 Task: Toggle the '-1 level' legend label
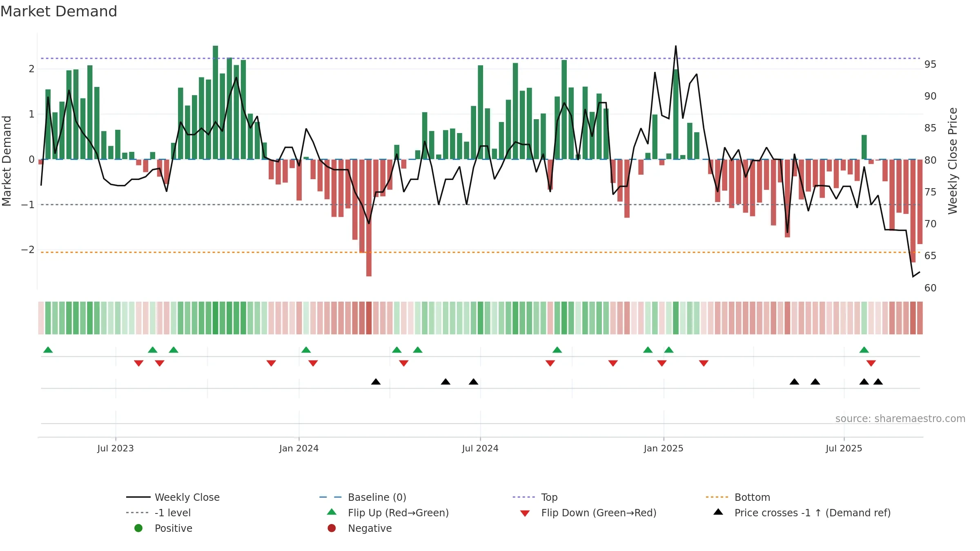(x=173, y=513)
